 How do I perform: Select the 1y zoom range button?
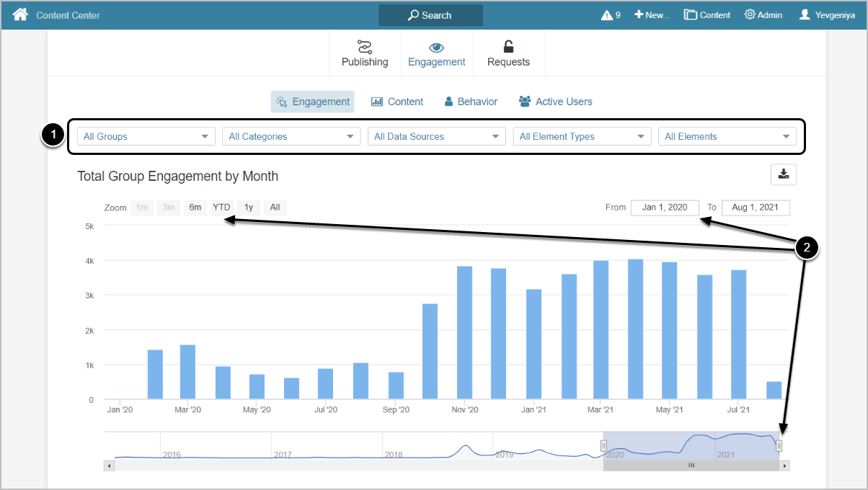pyautogui.click(x=249, y=208)
